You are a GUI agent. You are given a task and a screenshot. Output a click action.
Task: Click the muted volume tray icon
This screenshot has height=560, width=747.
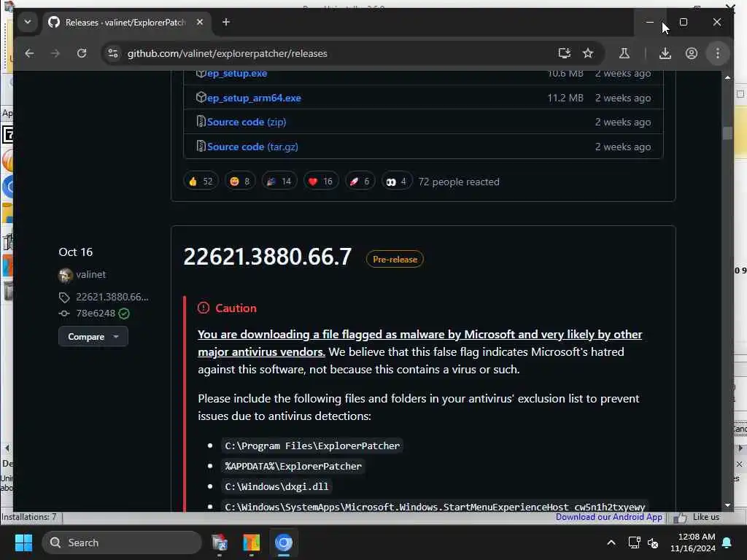pyautogui.click(x=653, y=542)
